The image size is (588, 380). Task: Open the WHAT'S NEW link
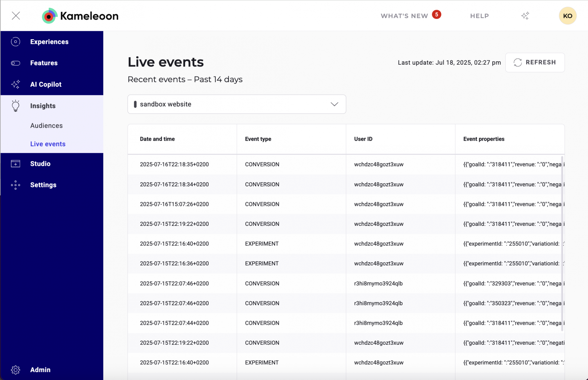(404, 16)
